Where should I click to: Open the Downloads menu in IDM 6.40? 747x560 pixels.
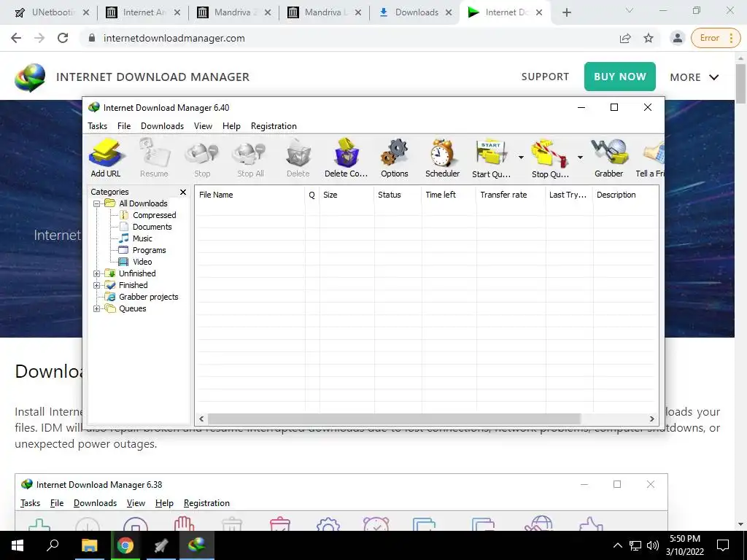(162, 126)
